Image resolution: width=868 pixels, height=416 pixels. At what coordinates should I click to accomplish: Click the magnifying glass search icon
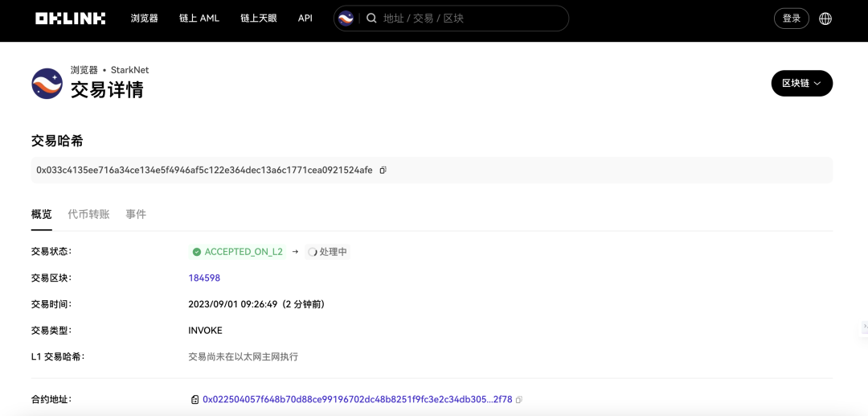tap(371, 19)
